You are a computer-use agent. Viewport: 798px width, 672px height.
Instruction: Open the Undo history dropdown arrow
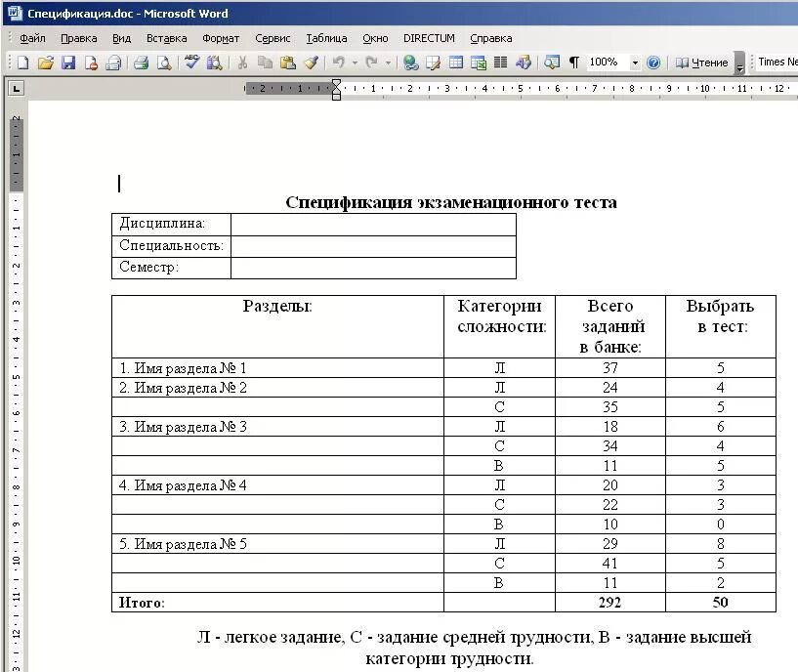(x=355, y=63)
